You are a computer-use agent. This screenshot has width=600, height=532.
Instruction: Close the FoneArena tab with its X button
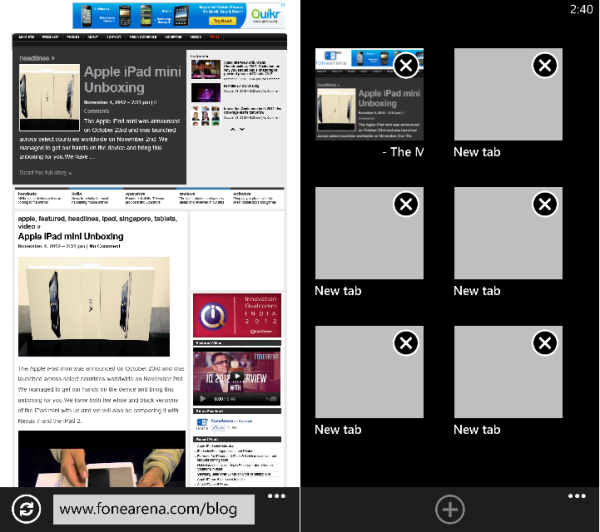[406, 65]
